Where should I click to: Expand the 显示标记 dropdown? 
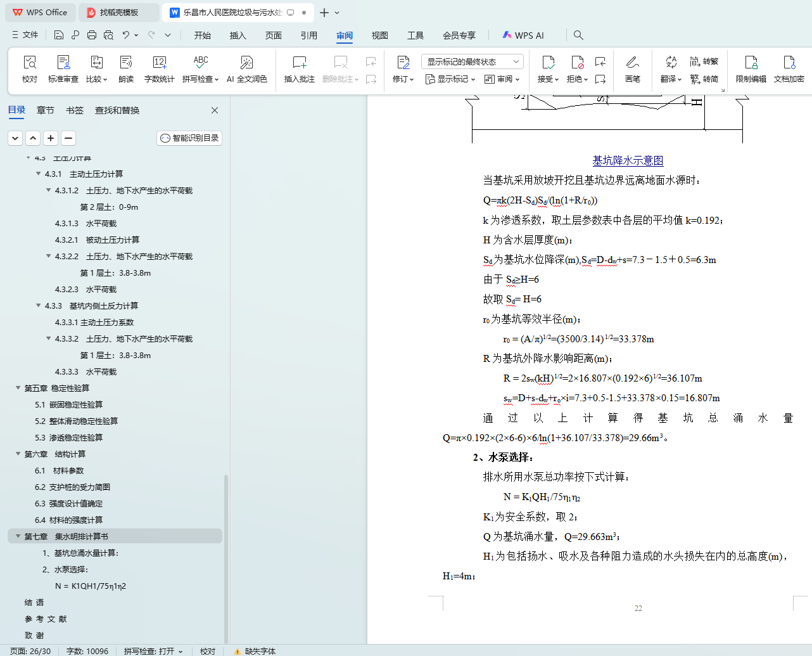tap(450, 79)
